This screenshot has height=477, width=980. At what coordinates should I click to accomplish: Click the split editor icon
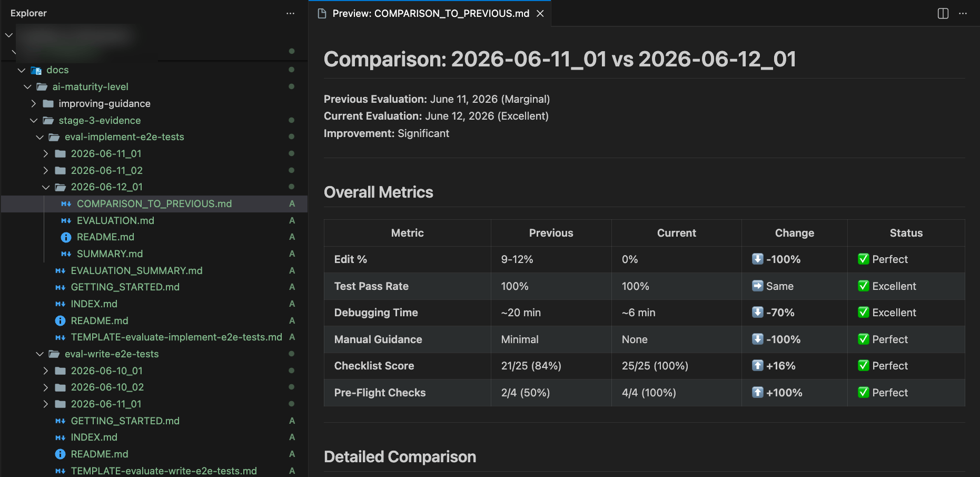coord(943,13)
